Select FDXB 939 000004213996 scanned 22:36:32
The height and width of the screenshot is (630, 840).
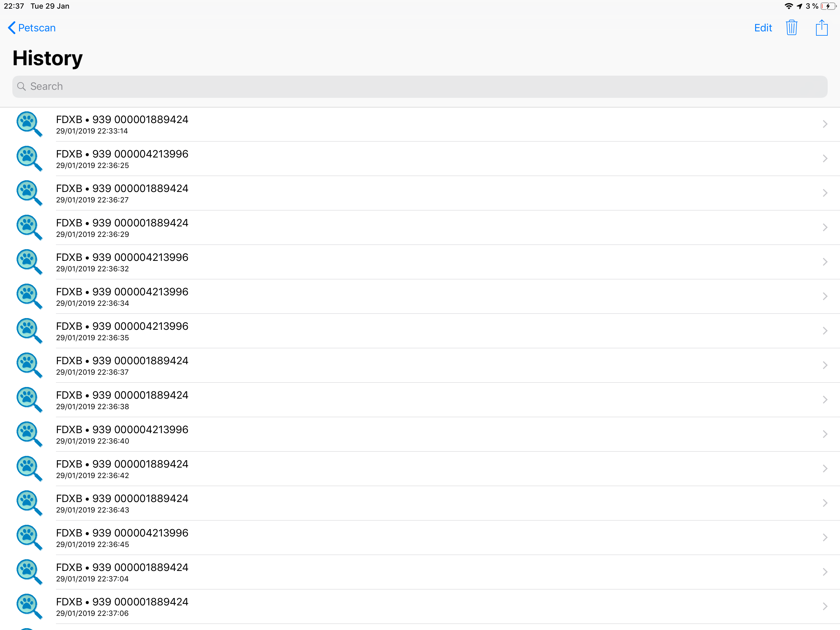point(420,262)
